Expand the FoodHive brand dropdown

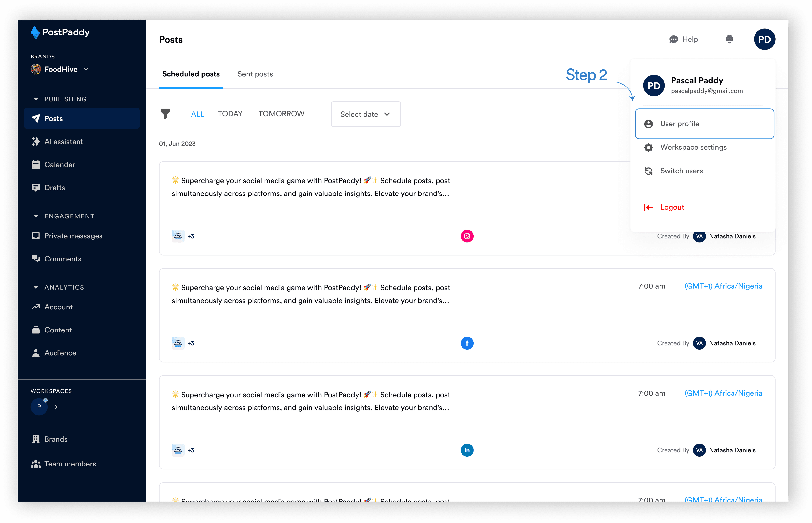[86, 69]
